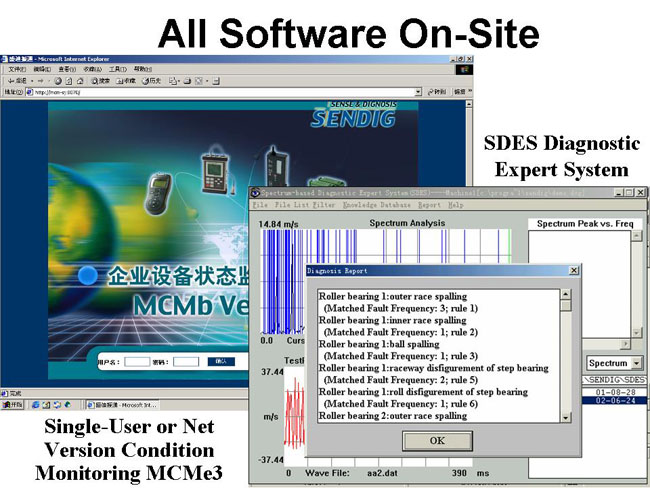Open the Help menu in SDES
Image resolution: width=650 pixels, height=488 pixels.
tap(456, 205)
